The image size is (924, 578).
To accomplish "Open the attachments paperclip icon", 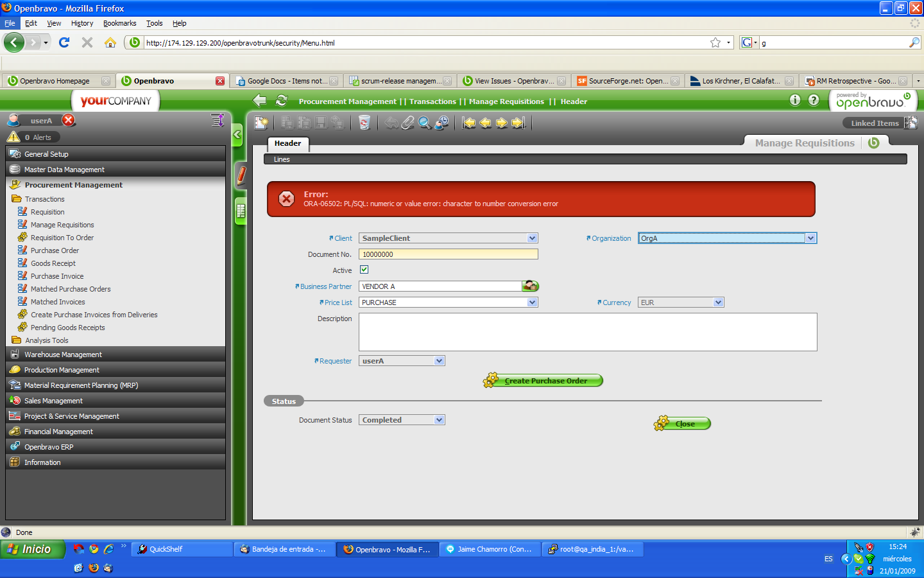I will [408, 123].
